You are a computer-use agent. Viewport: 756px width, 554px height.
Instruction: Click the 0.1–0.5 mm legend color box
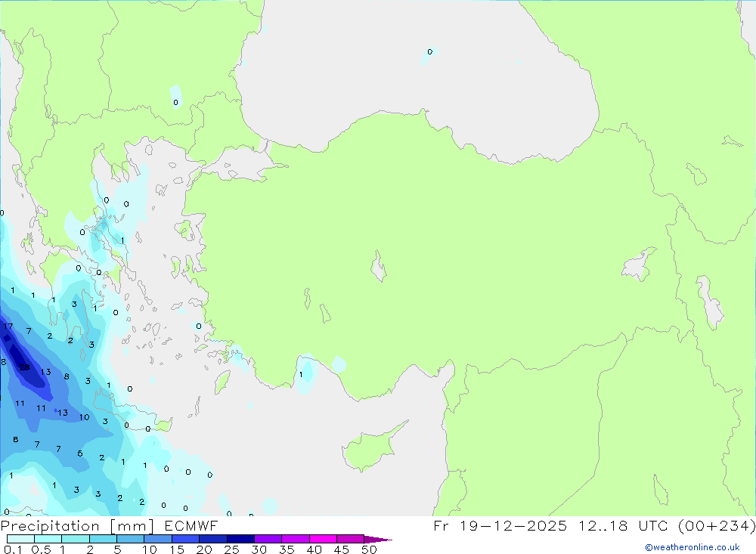pos(20,539)
